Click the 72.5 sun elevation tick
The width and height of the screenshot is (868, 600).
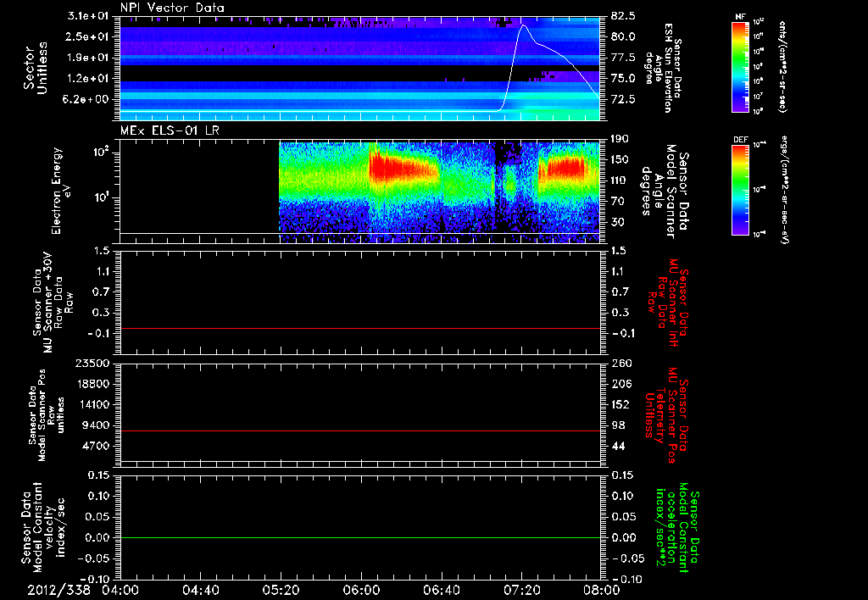point(623,99)
